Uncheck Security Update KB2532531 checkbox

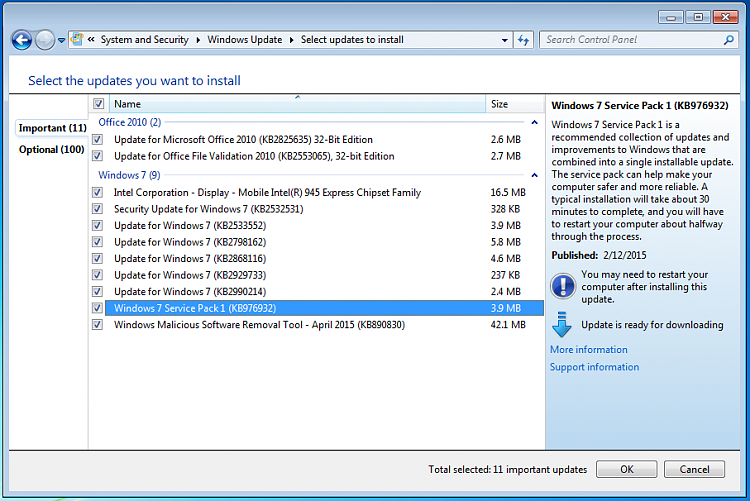point(98,209)
